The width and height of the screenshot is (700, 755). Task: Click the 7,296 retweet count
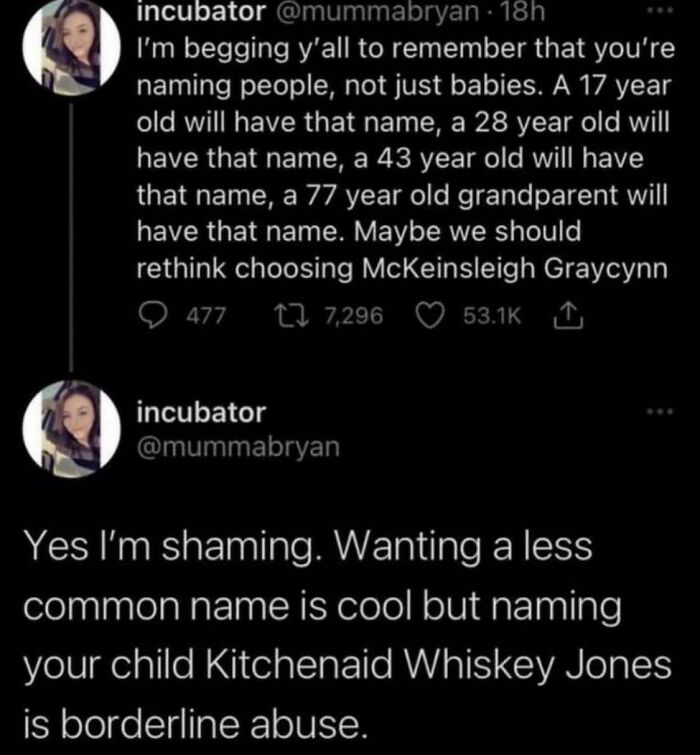coord(357,318)
